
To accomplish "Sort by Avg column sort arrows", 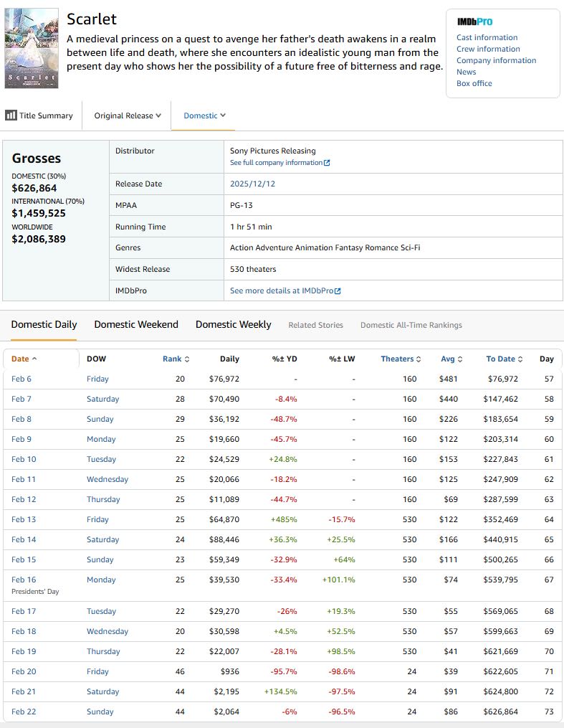I will click(460, 359).
